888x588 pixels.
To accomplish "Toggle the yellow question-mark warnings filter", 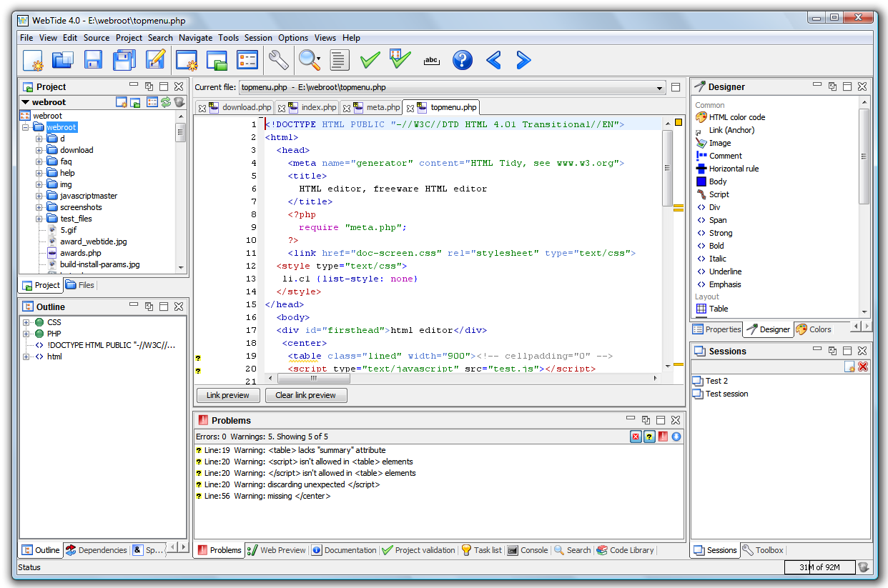I will pyautogui.click(x=649, y=437).
